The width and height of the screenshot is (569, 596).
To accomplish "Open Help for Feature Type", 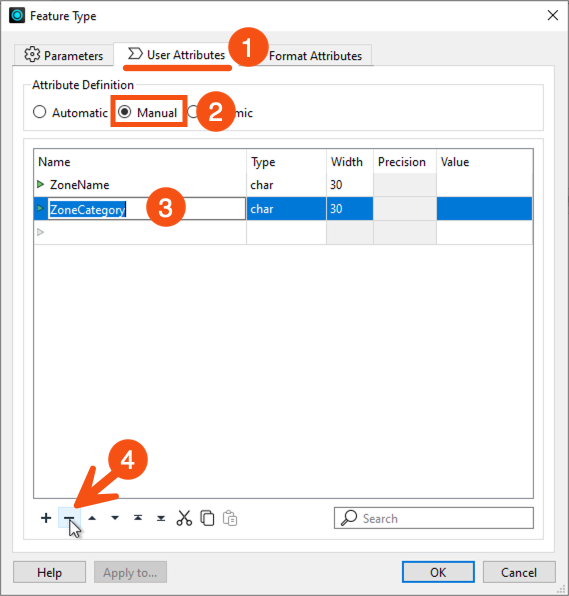I will point(49,572).
